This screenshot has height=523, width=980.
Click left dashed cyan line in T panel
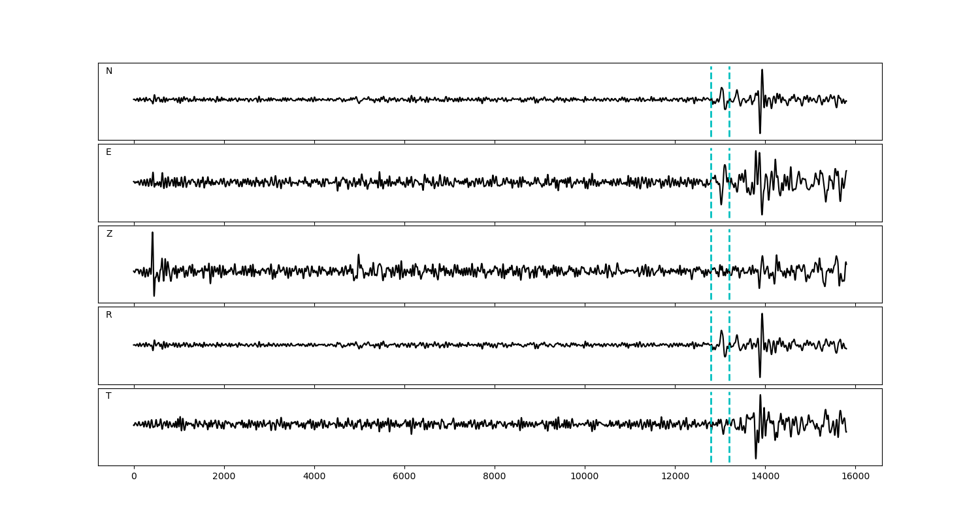[x=711, y=445]
